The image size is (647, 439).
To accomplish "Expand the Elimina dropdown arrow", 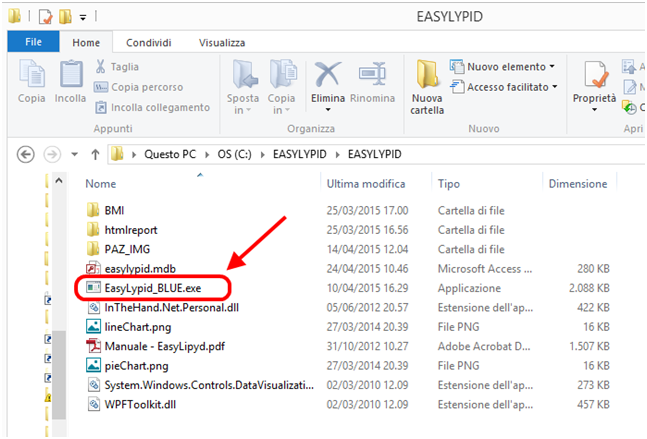I will point(328,110).
